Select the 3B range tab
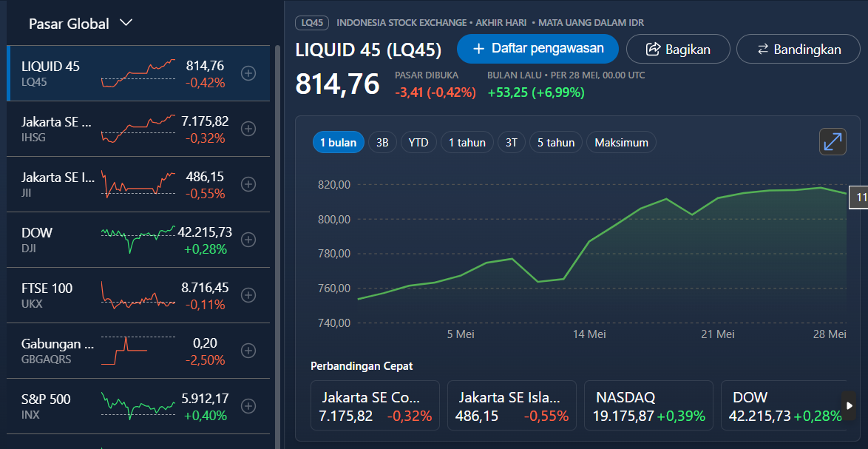This screenshot has width=868, height=449. [382, 142]
